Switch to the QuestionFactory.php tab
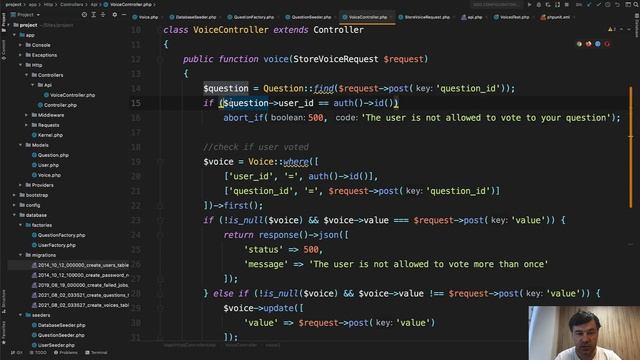Screen dimensions: 640x360 (251, 17)
